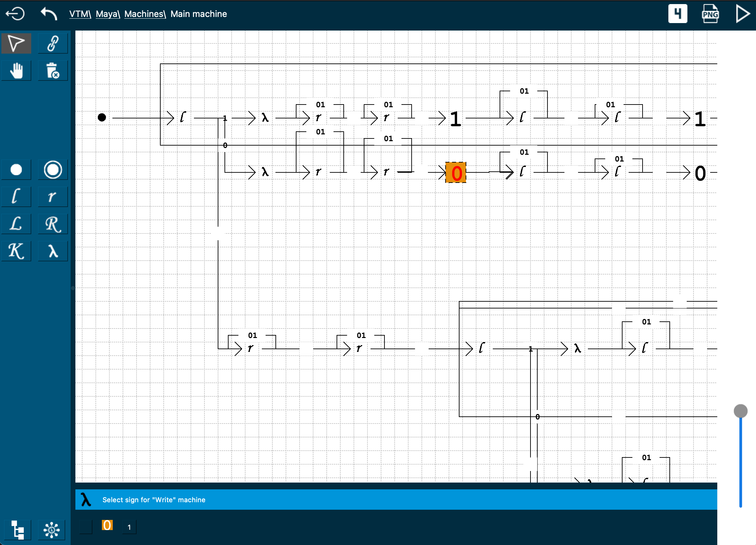
Task: Pick the capital L machine tool
Action: click(x=16, y=224)
